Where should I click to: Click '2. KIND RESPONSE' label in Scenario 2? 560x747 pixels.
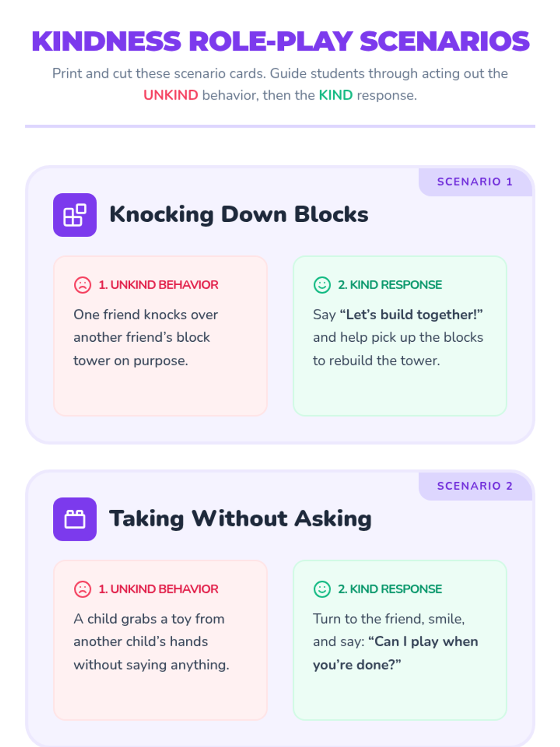pyautogui.click(x=390, y=589)
